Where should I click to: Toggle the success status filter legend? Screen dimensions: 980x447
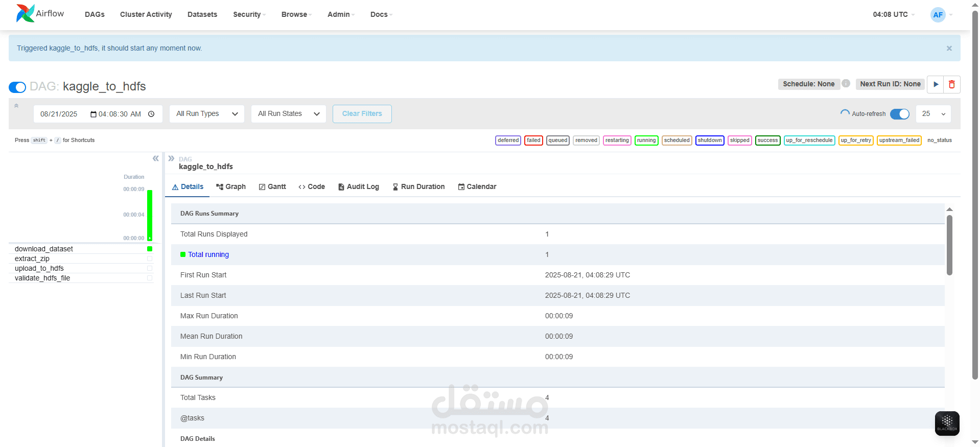click(x=767, y=140)
